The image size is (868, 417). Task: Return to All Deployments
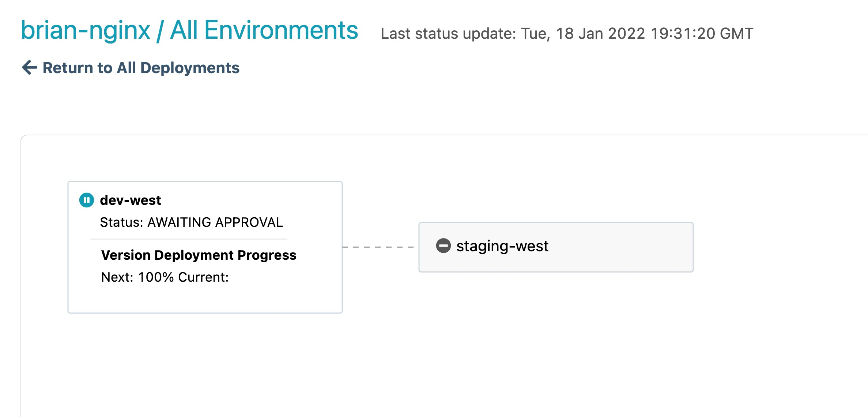(x=141, y=68)
